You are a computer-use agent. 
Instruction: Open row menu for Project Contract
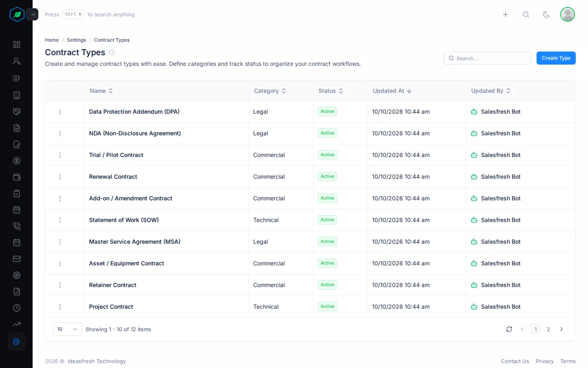(x=60, y=307)
